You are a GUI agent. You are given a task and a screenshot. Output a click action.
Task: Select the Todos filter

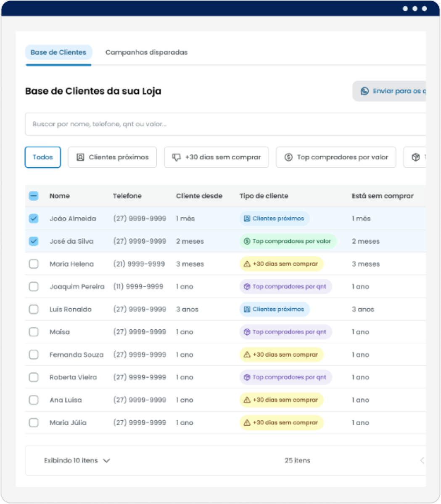pyautogui.click(x=43, y=157)
